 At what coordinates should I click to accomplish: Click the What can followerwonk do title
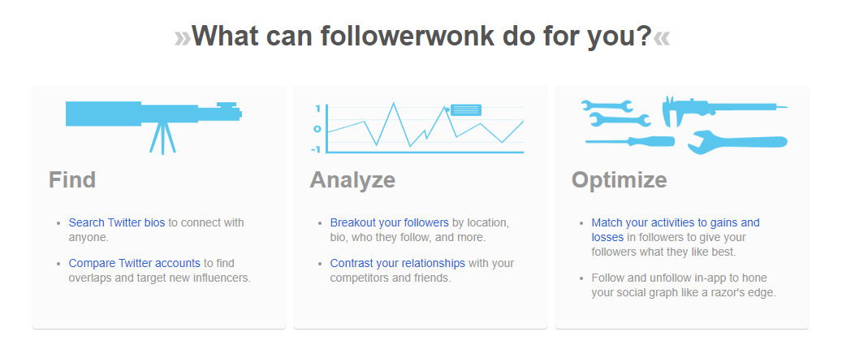pos(422,37)
